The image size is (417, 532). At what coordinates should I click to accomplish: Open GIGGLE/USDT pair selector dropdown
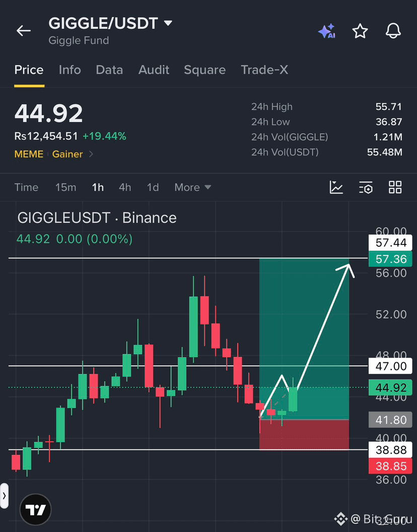110,23
